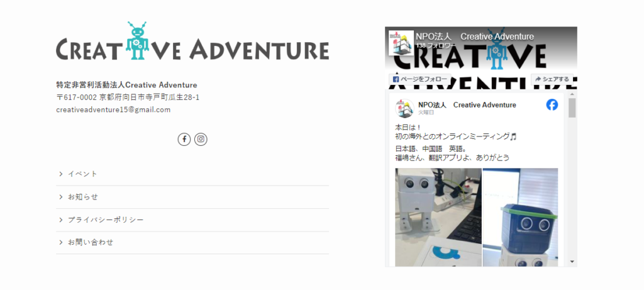Screen dimensions: 644x290
Task: Click scrollbar up arrow in Facebook widget
Action: click(572, 95)
